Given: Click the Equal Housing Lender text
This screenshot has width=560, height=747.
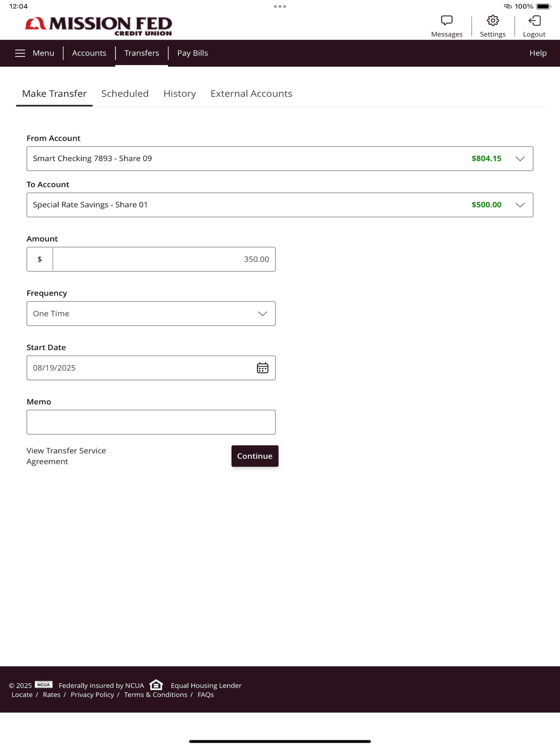Looking at the screenshot, I should tap(206, 685).
